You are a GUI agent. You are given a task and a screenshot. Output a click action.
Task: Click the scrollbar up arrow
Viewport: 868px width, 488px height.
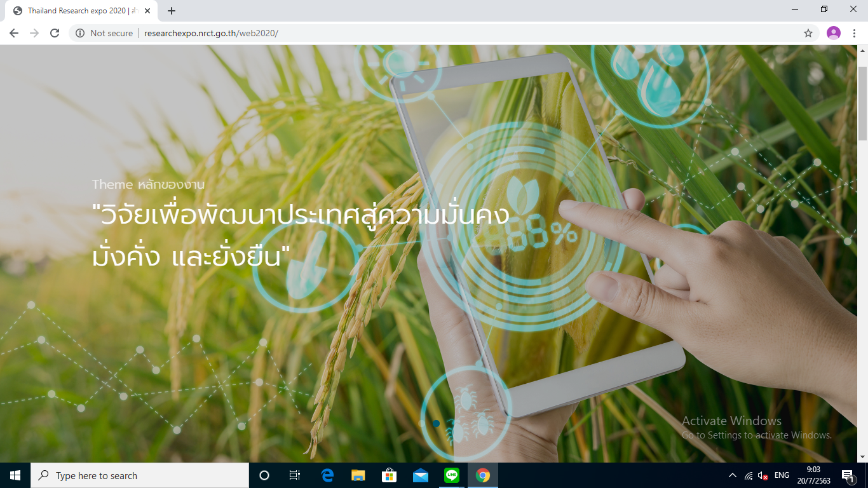tap(862, 50)
